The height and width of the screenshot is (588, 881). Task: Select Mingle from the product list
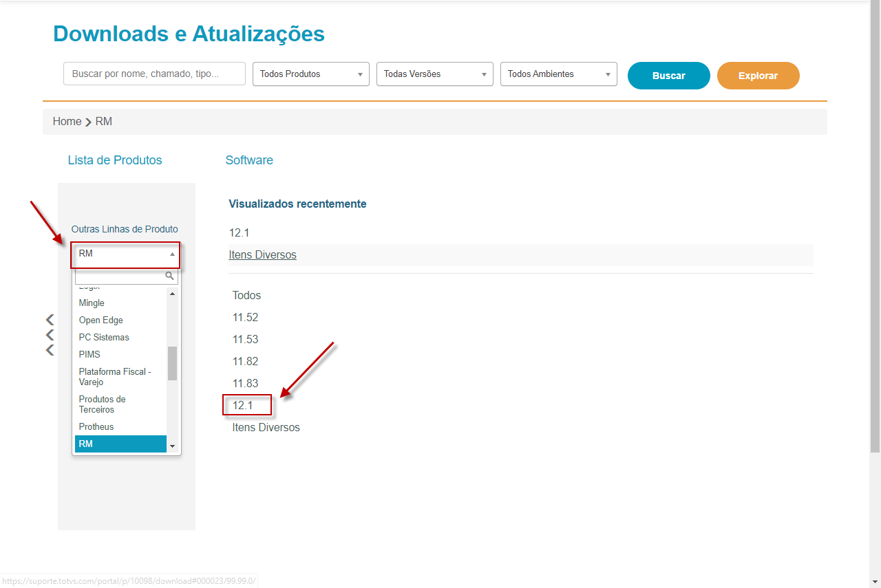pos(120,303)
